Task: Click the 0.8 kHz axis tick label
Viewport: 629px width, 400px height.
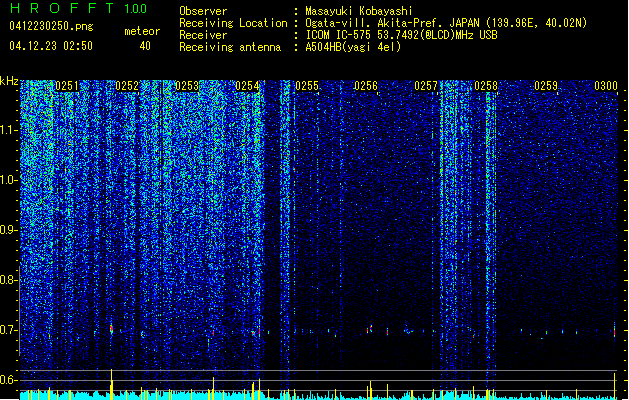Action: [x=8, y=280]
